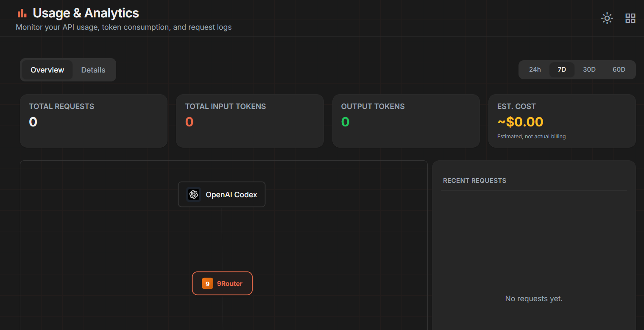Screen dimensions: 644x330
Task: Select the 24h time range
Action: coord(535,70)
